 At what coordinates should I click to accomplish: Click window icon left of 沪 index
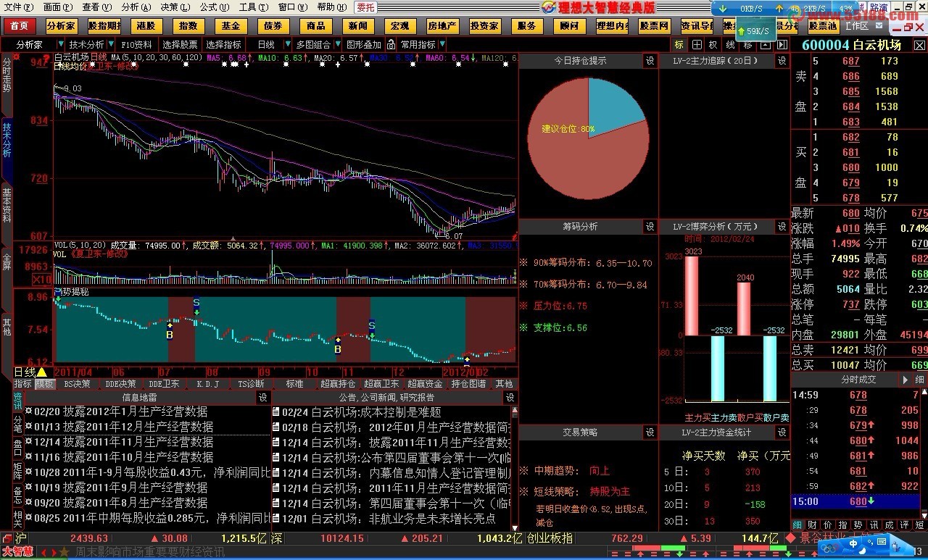click(x=7, y=538)
